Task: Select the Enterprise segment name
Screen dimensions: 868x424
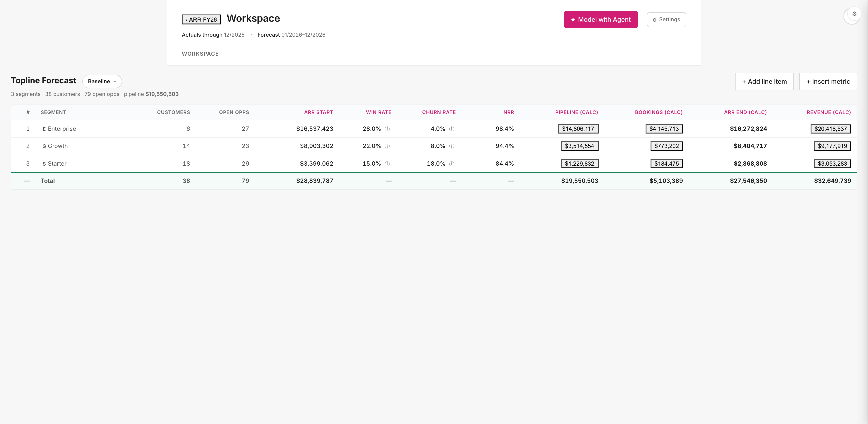Action: [62, 129]
